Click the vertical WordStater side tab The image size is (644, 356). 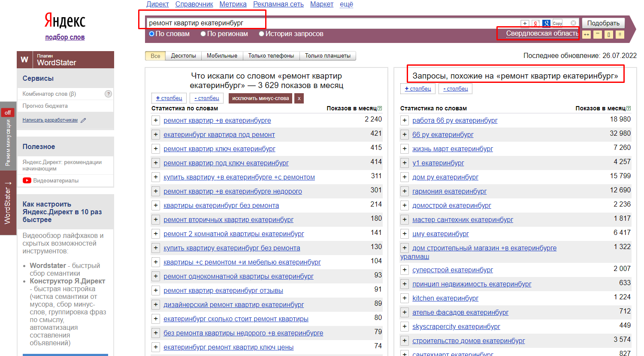tap(8, 203)
